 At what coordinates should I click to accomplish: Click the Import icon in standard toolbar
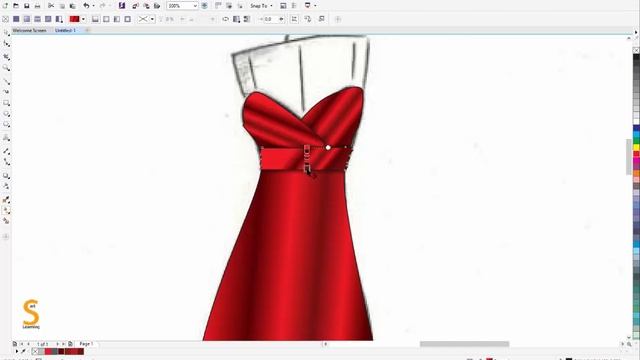(x=136, y=6)
